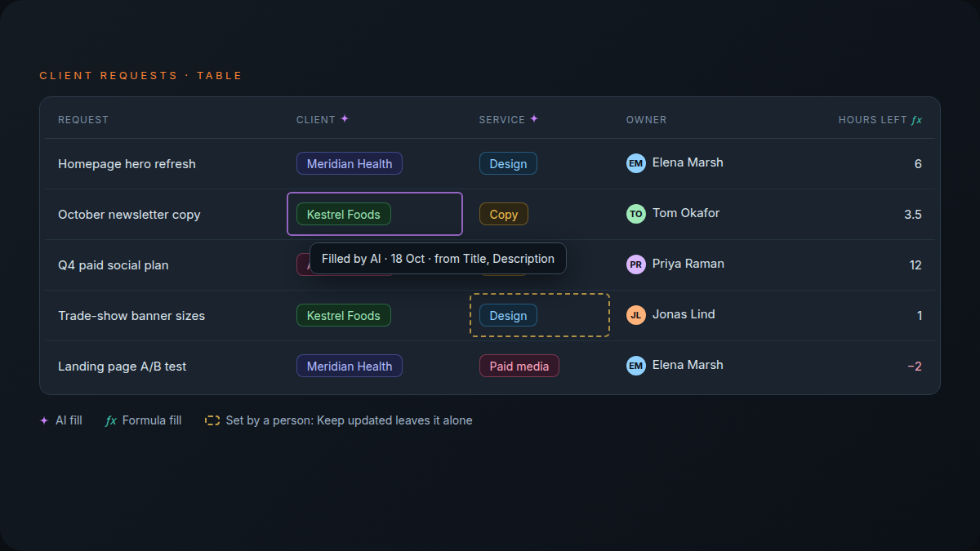Select the Kestrel Foods chip for Trade-show banner sizes
Image resolution: width=980 pixels, height=551 pixels.
(344, 315)
